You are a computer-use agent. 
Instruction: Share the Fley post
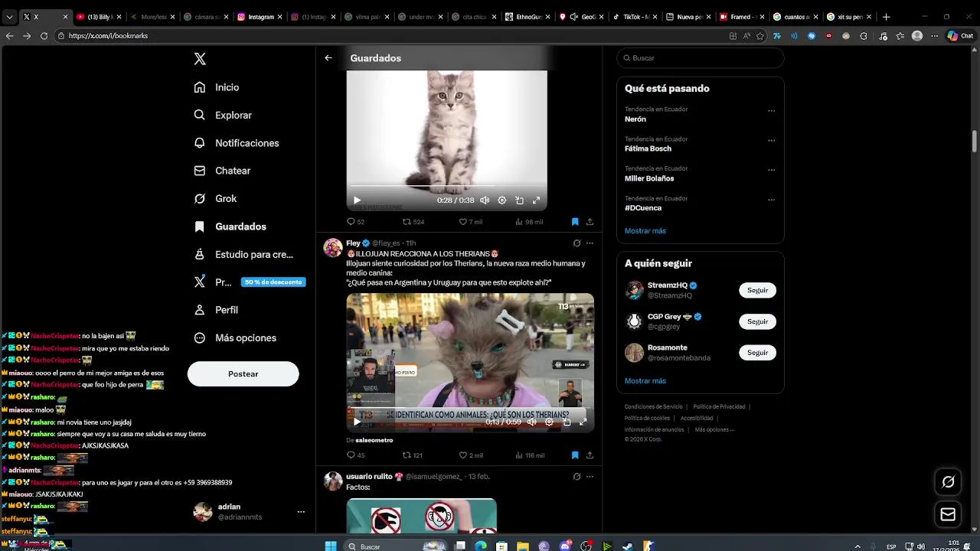tap(590, 455)
